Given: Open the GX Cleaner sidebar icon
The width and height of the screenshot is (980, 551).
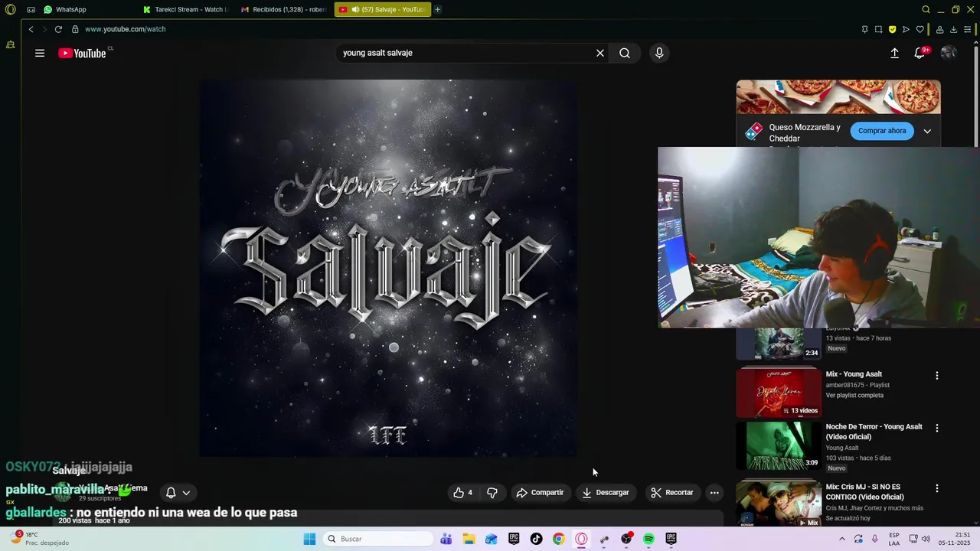Looking at the screenshot, I should (10, 45).
